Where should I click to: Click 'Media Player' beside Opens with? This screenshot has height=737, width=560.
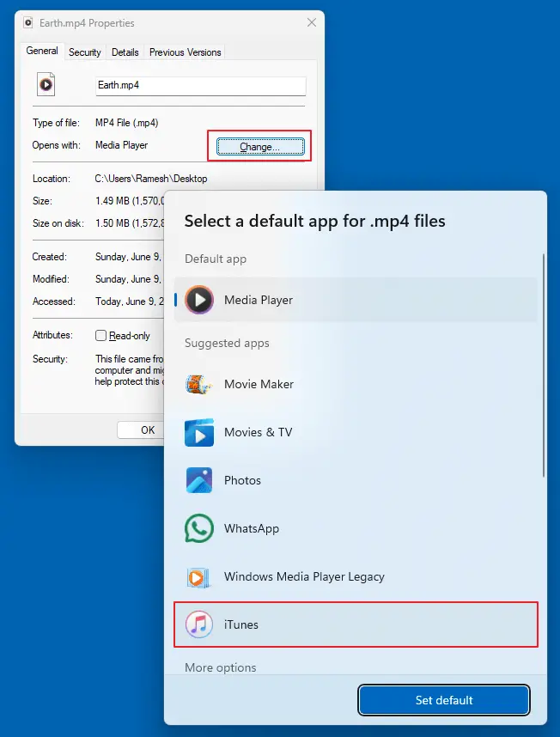click(122, 145)
